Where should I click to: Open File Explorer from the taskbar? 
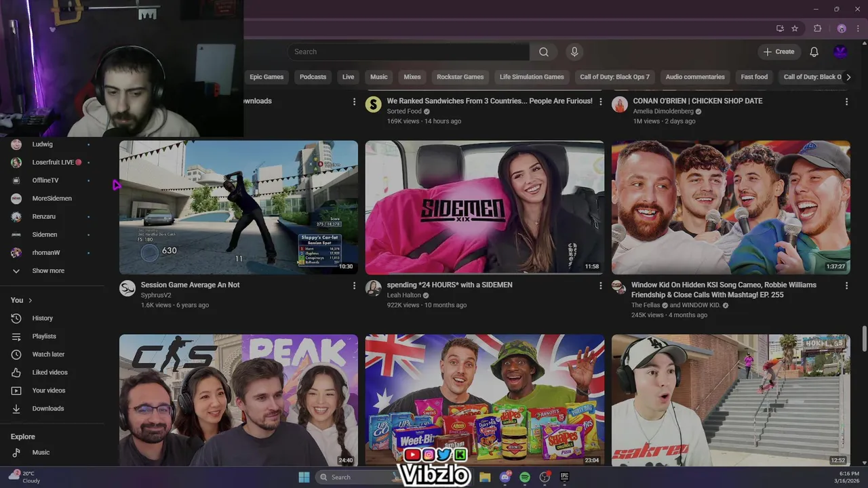tap(485, 477)
